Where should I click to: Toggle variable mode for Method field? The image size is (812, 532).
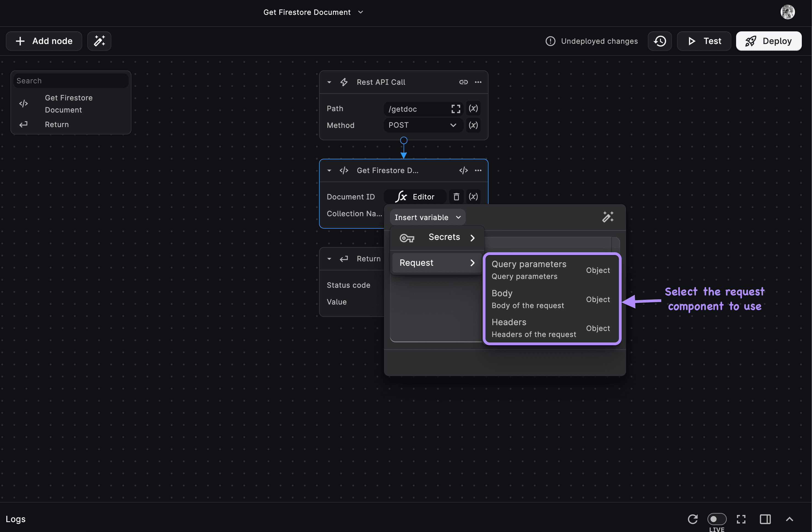coord(473,125)
